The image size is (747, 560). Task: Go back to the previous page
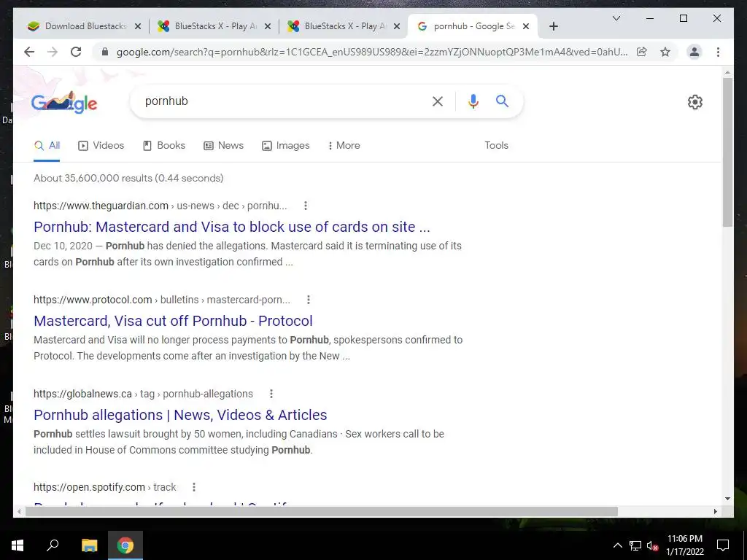[29, 52]
